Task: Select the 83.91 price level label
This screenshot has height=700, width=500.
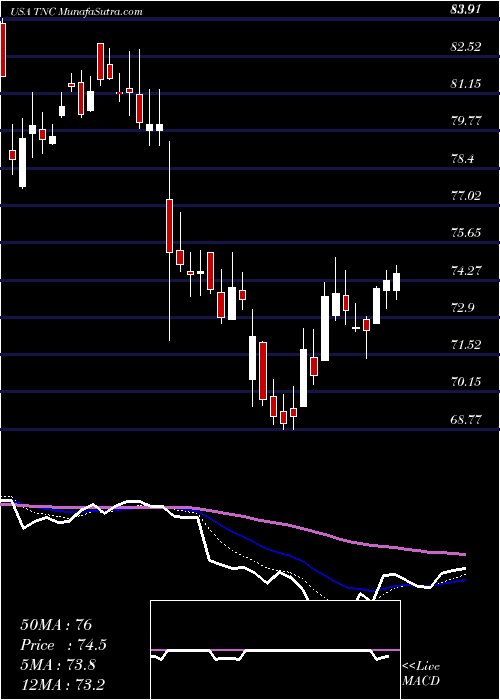Action: (466, 9)
